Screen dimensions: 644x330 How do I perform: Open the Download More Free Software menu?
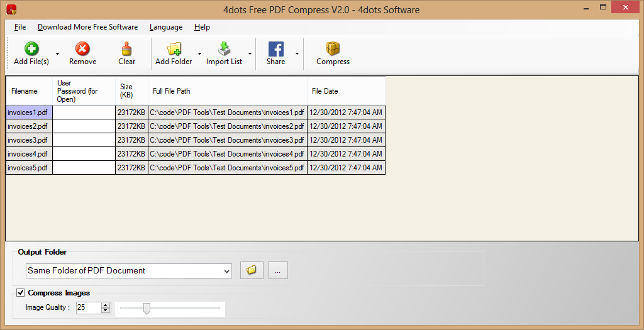(88, 27)
